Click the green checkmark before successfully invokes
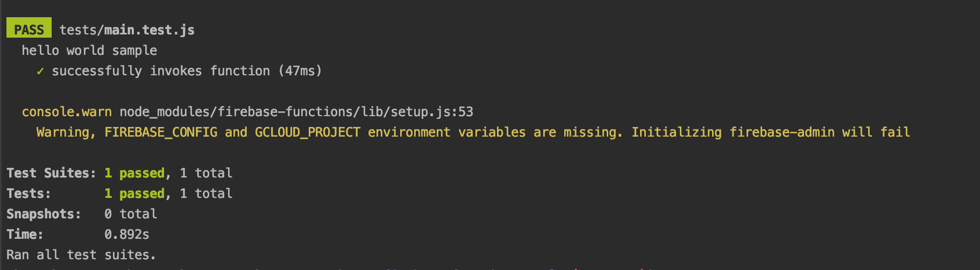 click(x=40, y=71)
